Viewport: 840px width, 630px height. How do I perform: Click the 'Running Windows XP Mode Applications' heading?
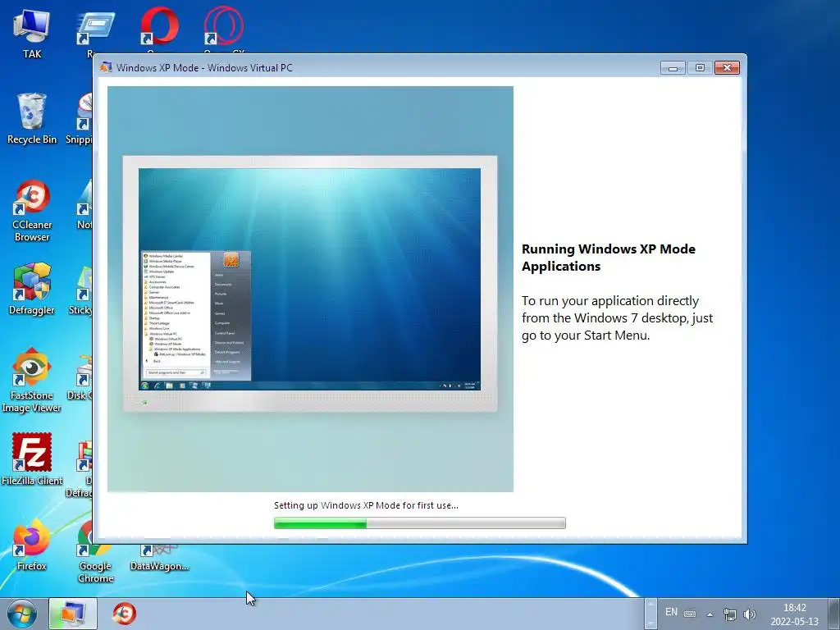[x=609, y=258]
